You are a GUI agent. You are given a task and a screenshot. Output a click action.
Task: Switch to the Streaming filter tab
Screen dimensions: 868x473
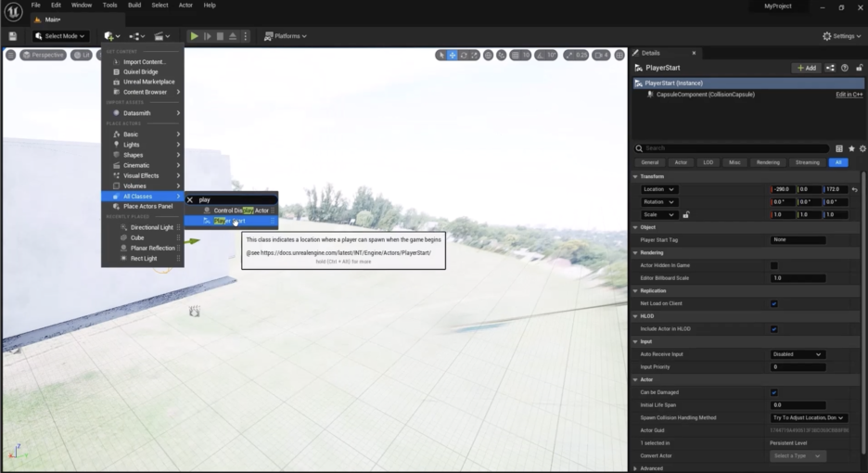(x=807, y=163)
